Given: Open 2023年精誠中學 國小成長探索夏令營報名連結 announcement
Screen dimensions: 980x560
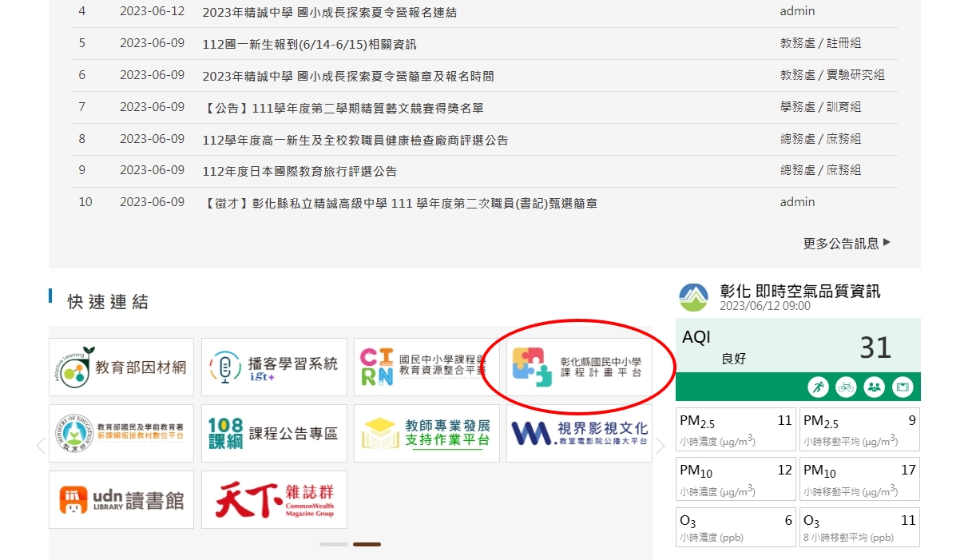Looking at the screenshot, I should (x=330, y=12).
